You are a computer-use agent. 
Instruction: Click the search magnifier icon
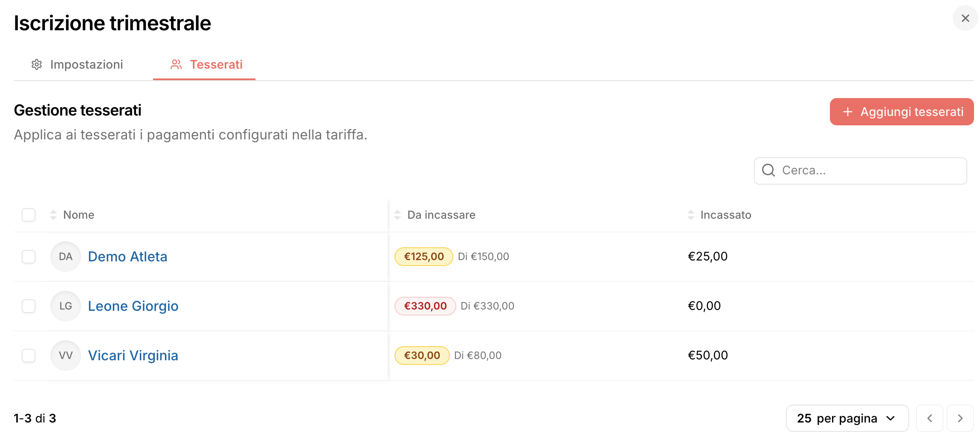click(x=768, y=171)
